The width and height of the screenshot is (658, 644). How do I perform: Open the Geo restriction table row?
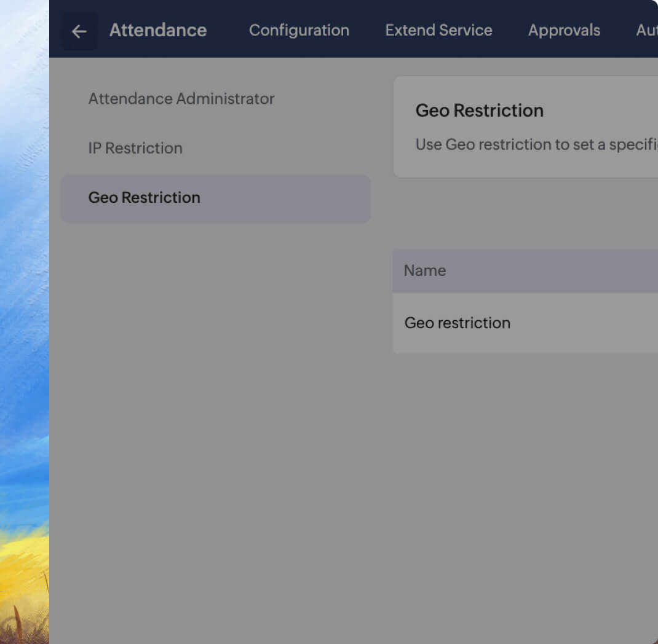click(458, 323)
